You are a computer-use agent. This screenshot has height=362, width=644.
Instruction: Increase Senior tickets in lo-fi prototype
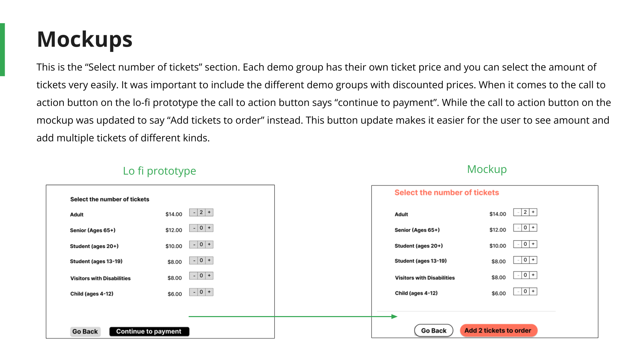click(209, 228)
